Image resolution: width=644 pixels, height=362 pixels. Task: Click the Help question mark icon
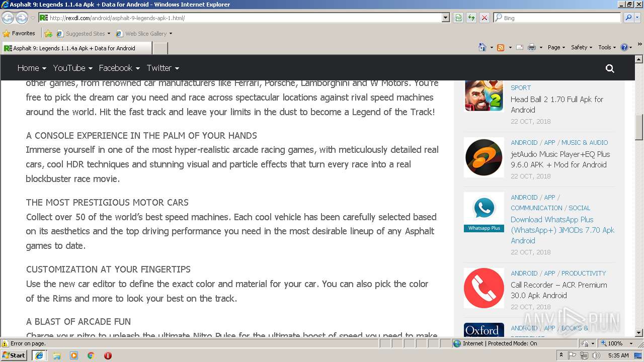[624, 47]
